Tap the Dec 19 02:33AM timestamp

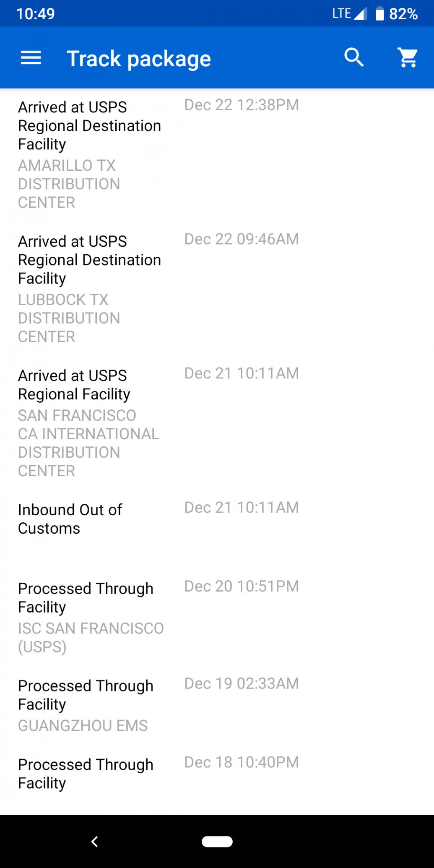242,683
